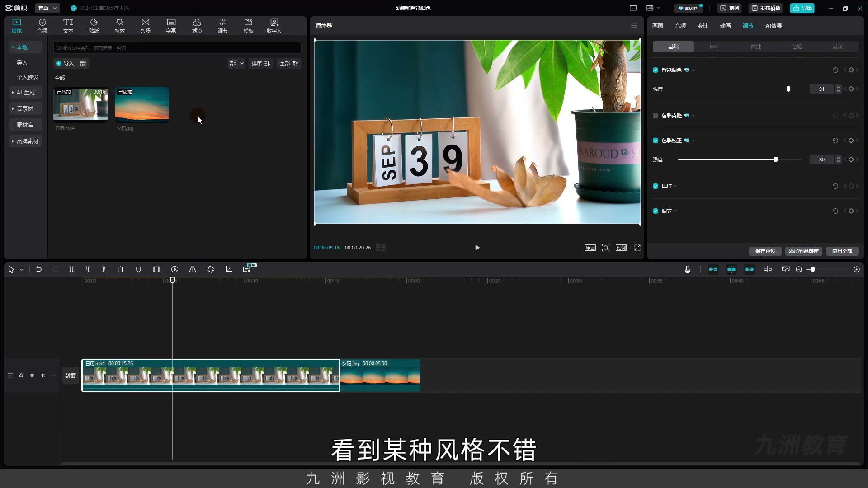Click the timeline zoom in plus icon
Image resolution: width=868 pixels, height=488 pixels.
(857, 269)
